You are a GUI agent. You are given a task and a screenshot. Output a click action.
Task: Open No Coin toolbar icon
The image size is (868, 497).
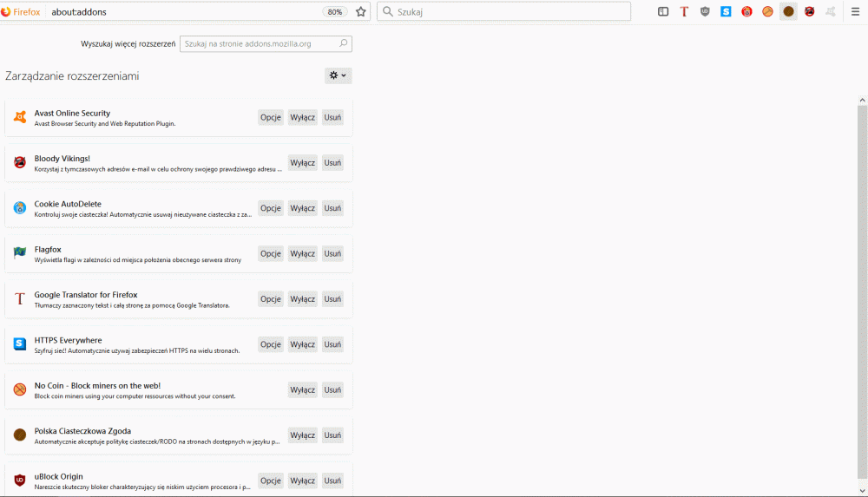(x=768, y=11)
